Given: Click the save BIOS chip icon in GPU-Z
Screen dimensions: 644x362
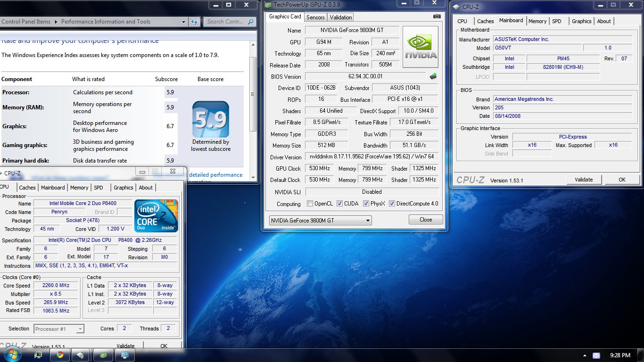Looking at the screenshot, I should (x=433, y=76).
